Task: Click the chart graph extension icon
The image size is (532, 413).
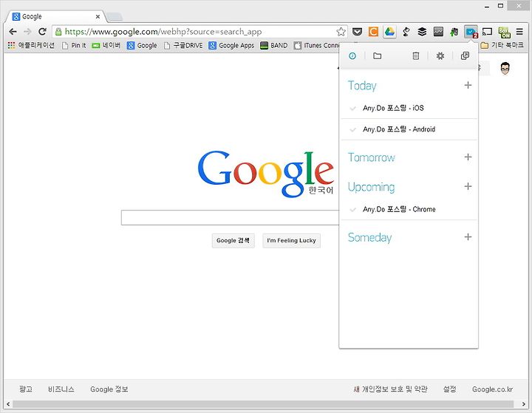Action: (438, 32)
